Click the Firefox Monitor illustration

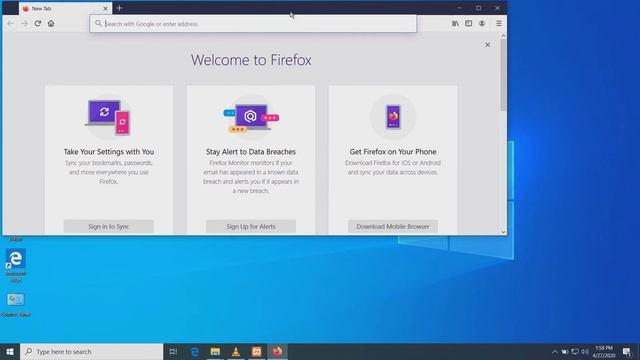pyautogui.click(x=251, y=118)
